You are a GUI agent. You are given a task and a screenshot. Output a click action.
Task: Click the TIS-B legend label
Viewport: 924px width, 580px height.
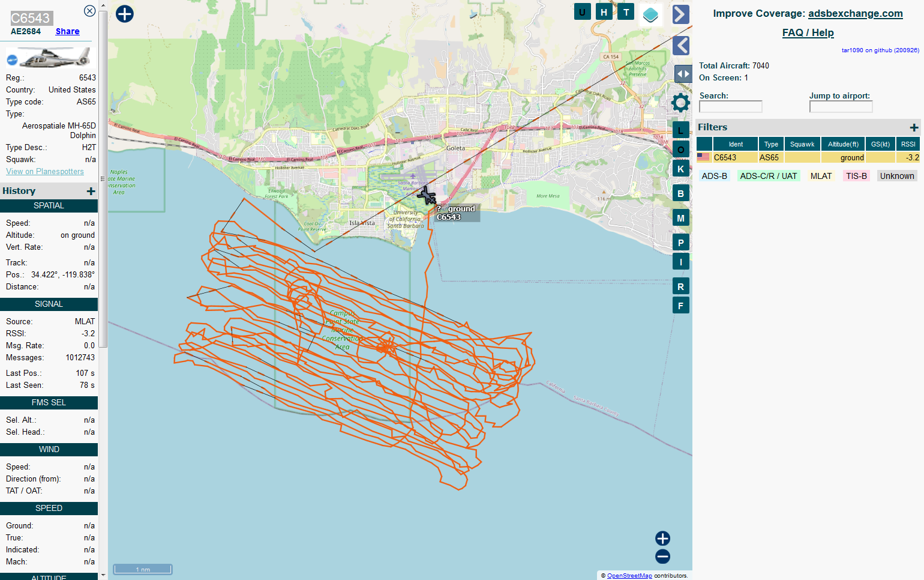tap(856, 176)
